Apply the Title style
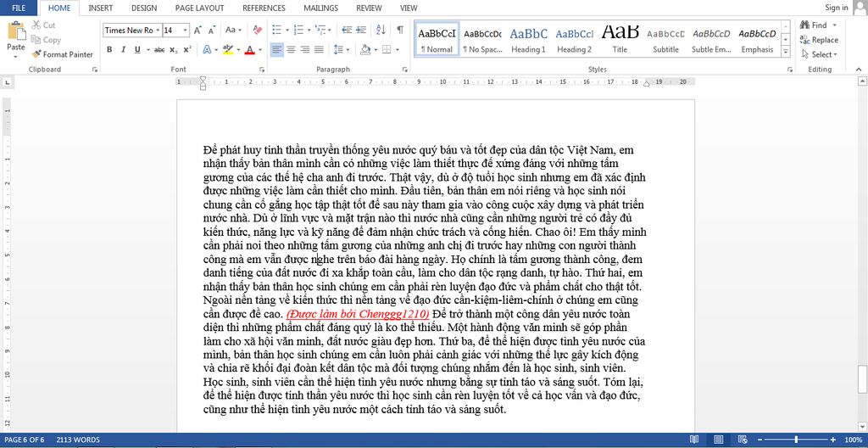Screen dimensions: 868x448 [x=620, y=39]
